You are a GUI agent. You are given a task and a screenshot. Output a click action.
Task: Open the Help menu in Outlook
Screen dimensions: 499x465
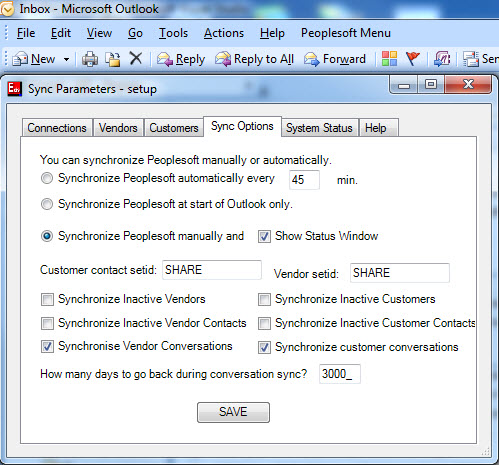272,33
